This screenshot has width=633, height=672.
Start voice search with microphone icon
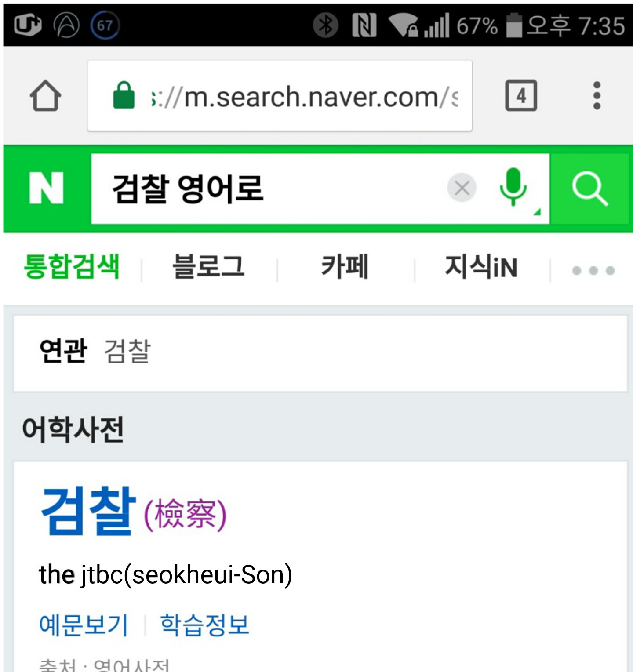click(x=513, y=187)
